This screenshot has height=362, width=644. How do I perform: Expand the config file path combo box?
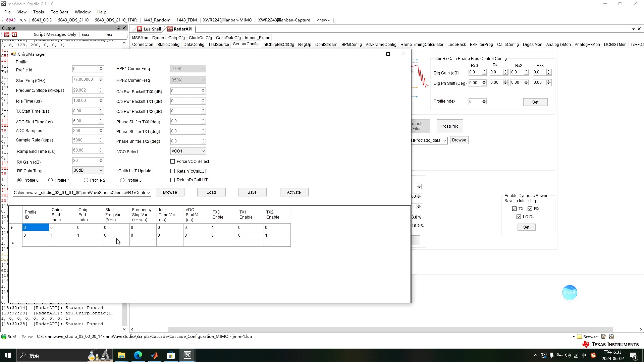click(x=148, y=193)
